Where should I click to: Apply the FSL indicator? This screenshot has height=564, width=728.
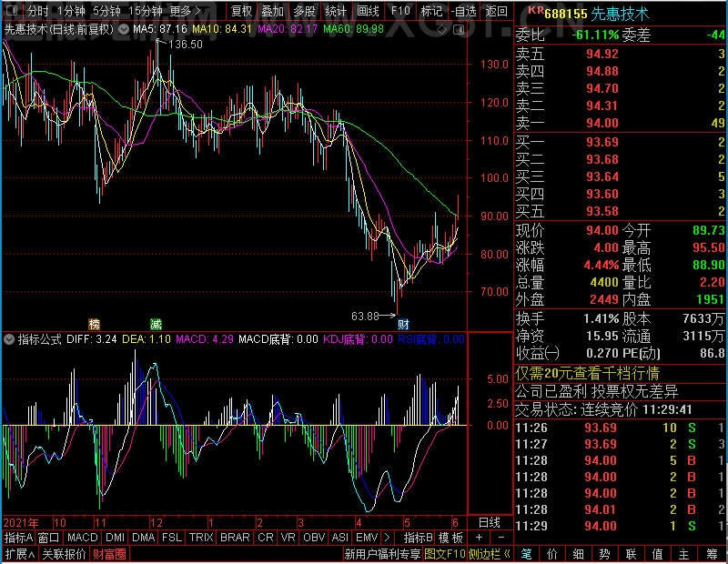[x=172, y=537]
